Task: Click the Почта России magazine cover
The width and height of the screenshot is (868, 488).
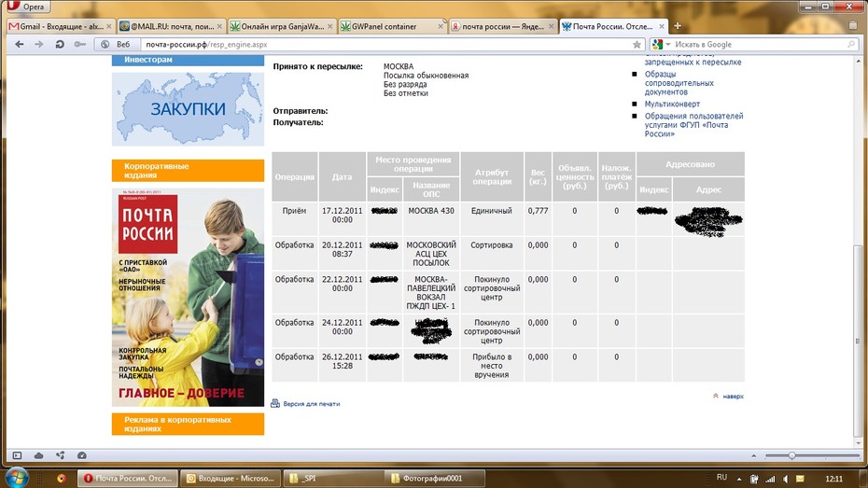Action: pos(188,298)
